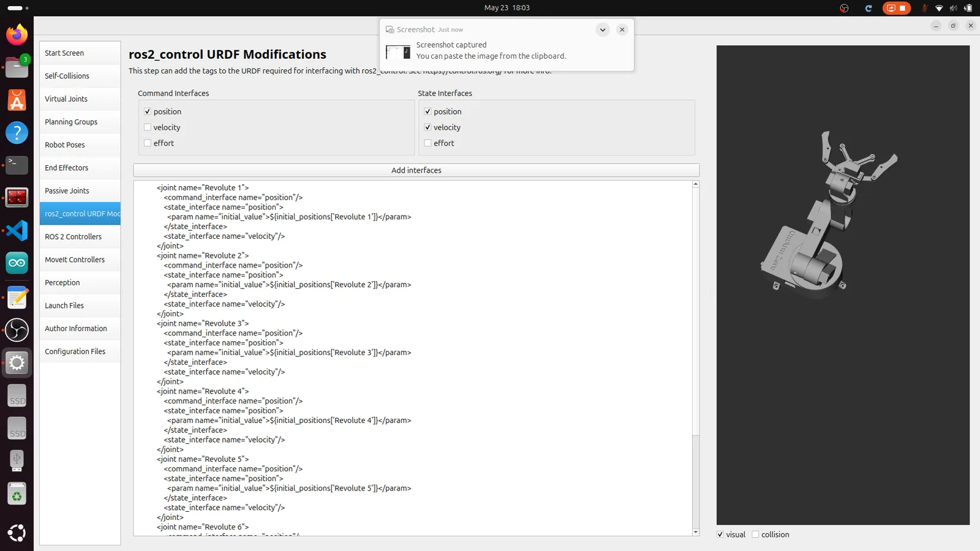Click the battery charging icon
Screen dimensions: 980x551
pyautogui.click(x=968, y=8)
